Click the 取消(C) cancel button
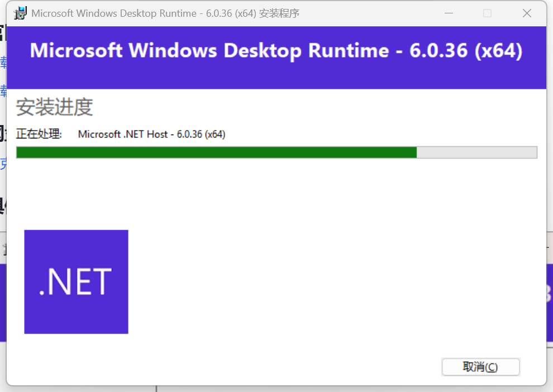This screenshot has width=553, height=392. [480, 367]
